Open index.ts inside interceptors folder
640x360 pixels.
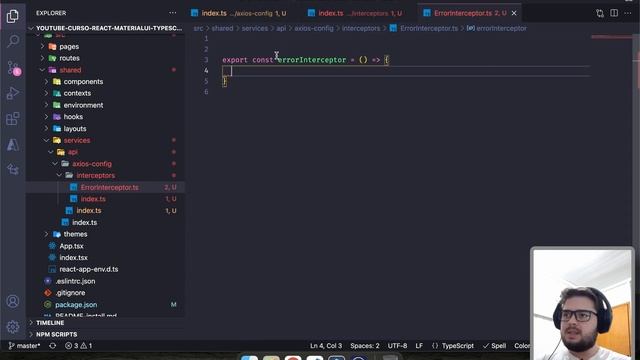pos(106,199)
